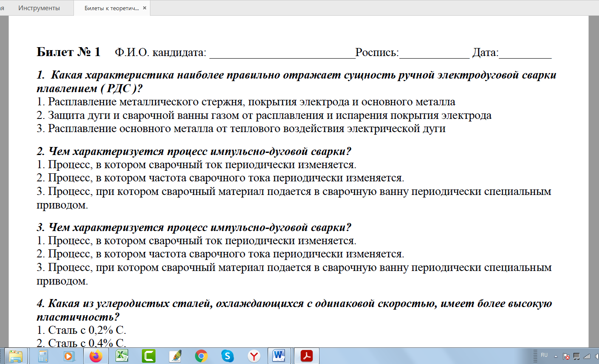This screenshot has width=599, height=364.
Task: Open the media player taskbar icon
Action: (69, 356)
